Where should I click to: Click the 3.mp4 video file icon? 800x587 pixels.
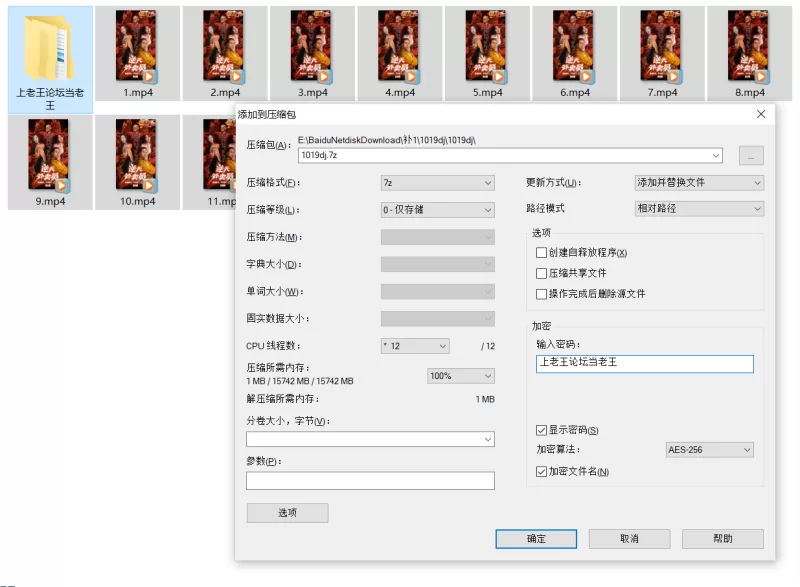(311, 47)
